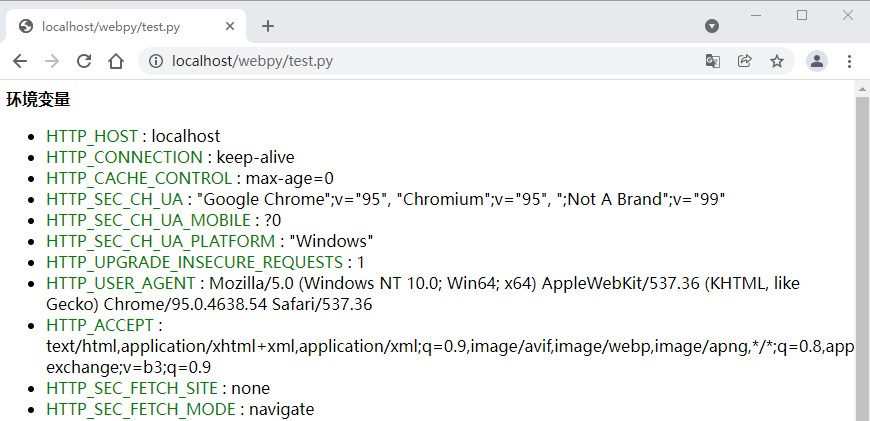Open the user profile avatar
The height and width of the screenshot is (421, 870).
click(817, 61)
